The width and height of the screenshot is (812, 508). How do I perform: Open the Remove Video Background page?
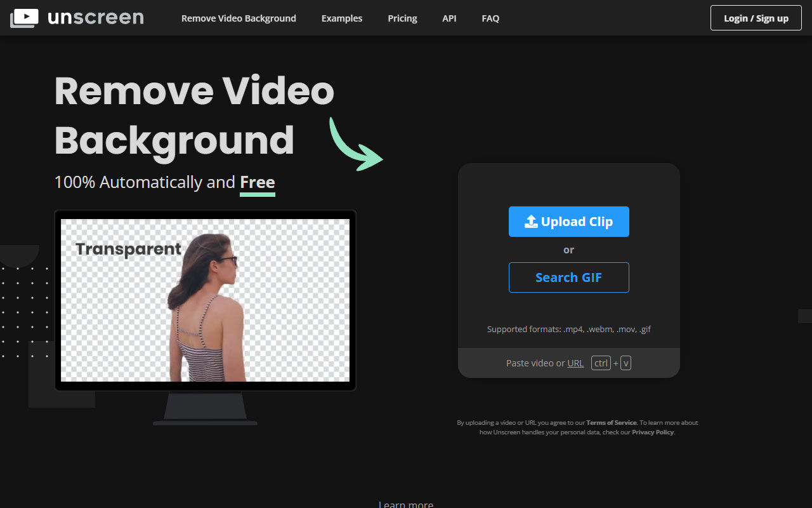coord(239,18)
